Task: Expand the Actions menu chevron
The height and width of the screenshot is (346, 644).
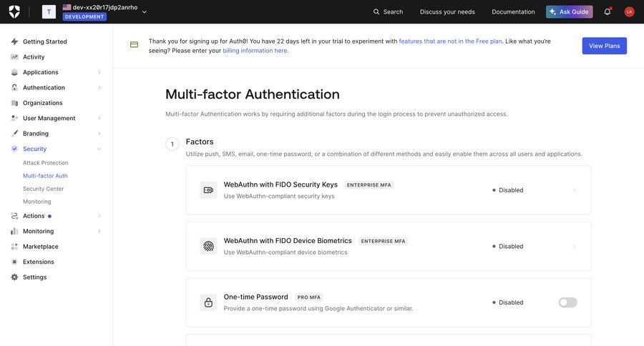Action: coord(99,216)
